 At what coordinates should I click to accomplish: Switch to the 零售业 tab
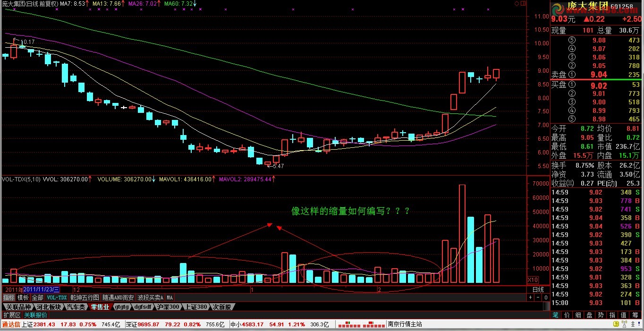pos(100,306)
